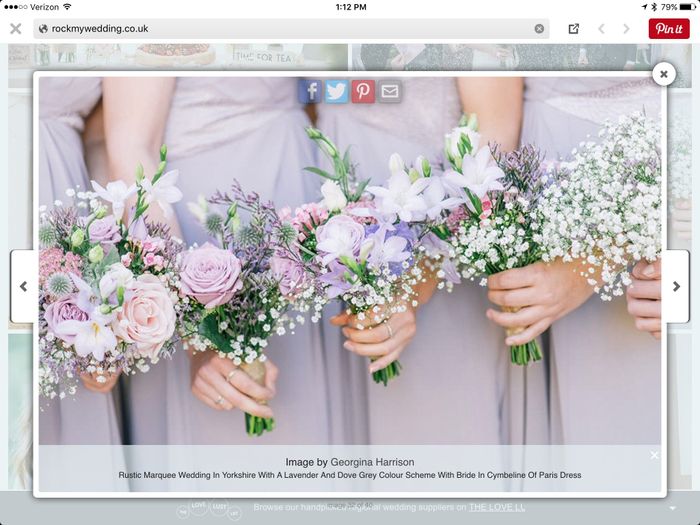Go back with the browser back arrow
Screen dimensions: 700x525
click(x=601, y=29)
